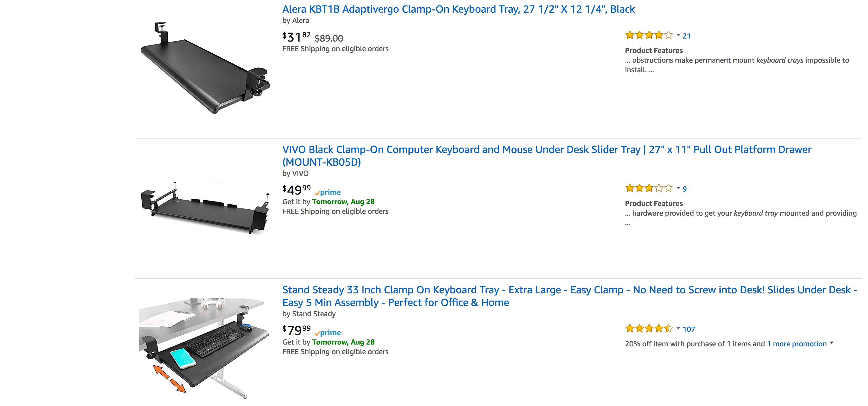868x406 pixels.
Task: Open the 9 reviews link for VIVO
Action: tap(684, 189)
